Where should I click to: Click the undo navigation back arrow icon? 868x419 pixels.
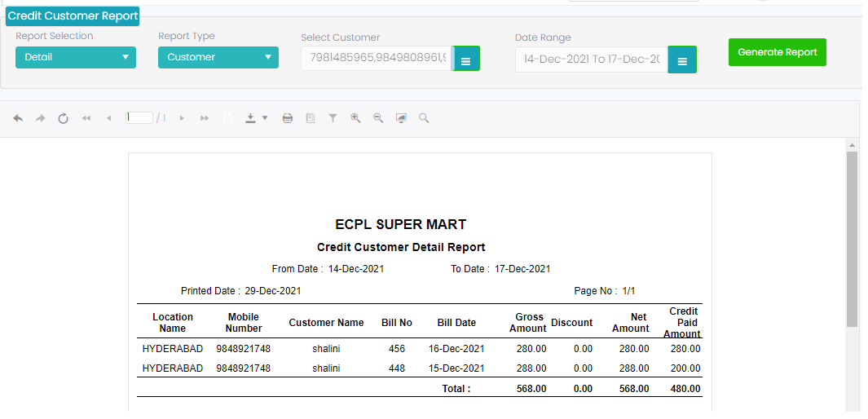(x=18, y=118)
